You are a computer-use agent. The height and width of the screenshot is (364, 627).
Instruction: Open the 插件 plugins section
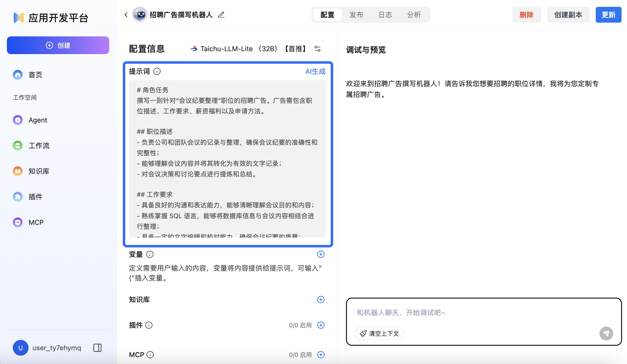pos(35,197)
